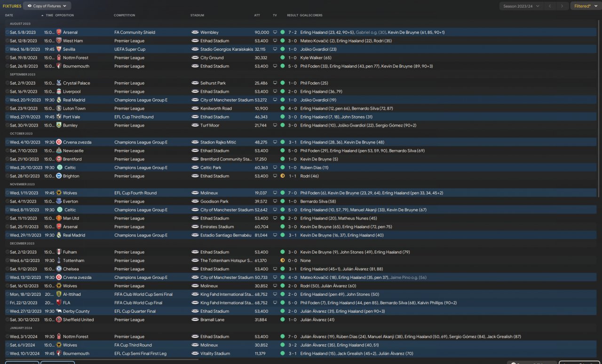Click the Al-Ittihad club badge

click(59, 295)
